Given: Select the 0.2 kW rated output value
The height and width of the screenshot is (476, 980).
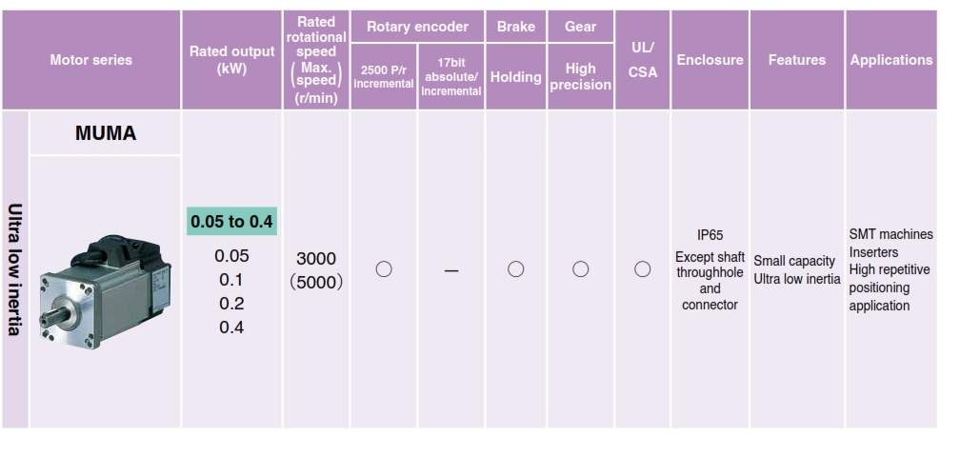Looking at the screenshot, I should click(231, 304).
